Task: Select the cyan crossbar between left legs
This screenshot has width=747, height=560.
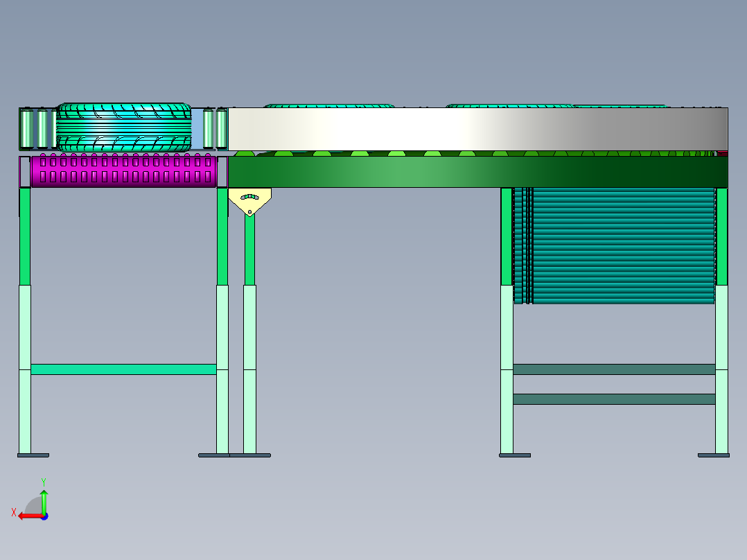Action: click(x=124, y=369)
